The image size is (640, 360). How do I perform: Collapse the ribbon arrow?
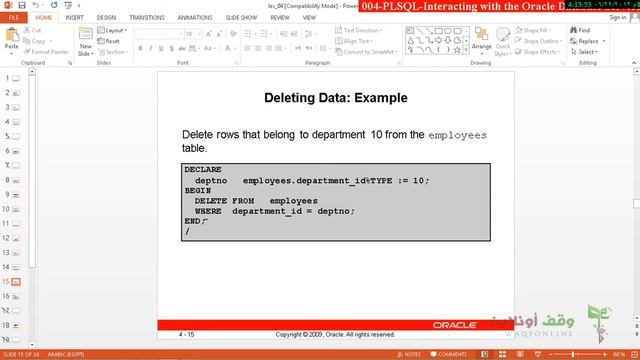point(634,63)
